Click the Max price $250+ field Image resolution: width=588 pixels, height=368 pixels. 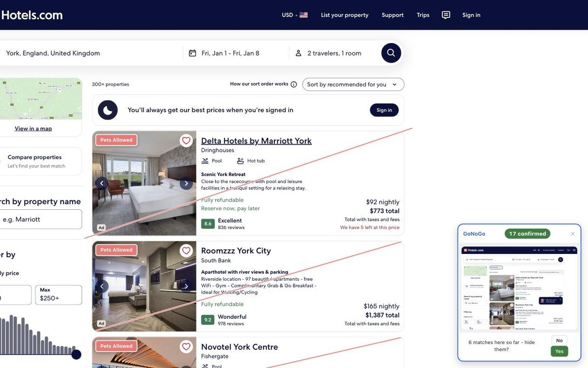[59, 295]
